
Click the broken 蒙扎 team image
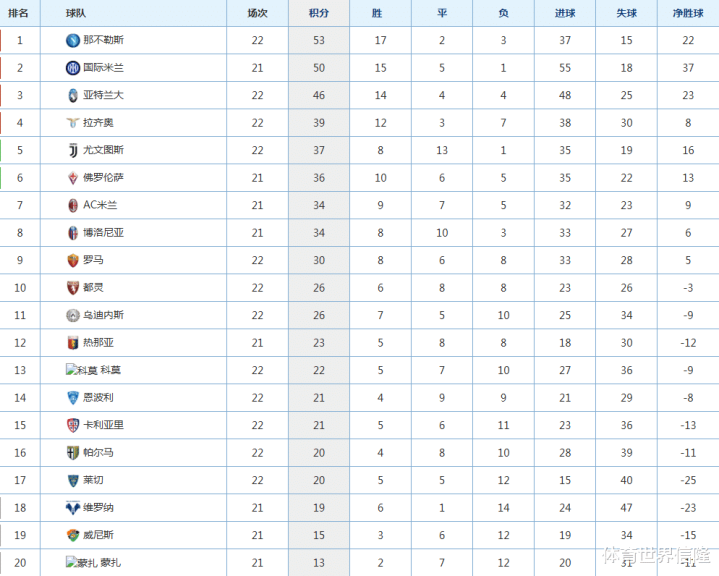click(81, 562)
